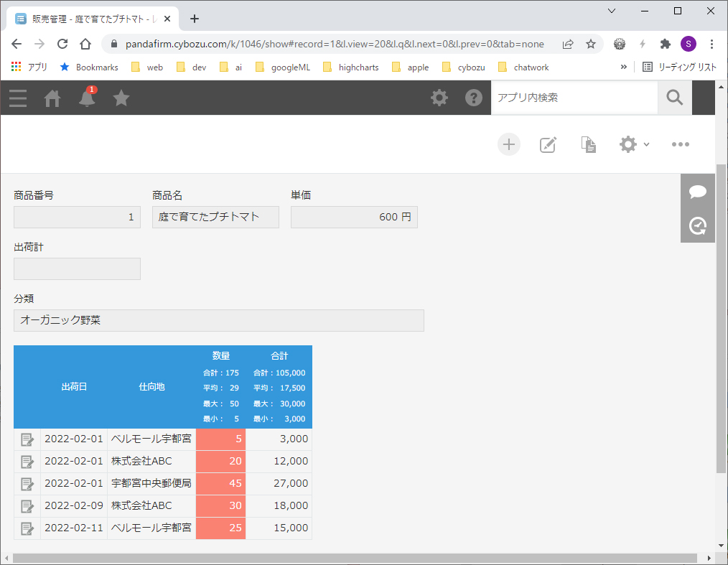This screenshot has width=728, height=565.
Task: Open the 宇都宮中央郵便局 row record icon
Action: coord(27,484)
